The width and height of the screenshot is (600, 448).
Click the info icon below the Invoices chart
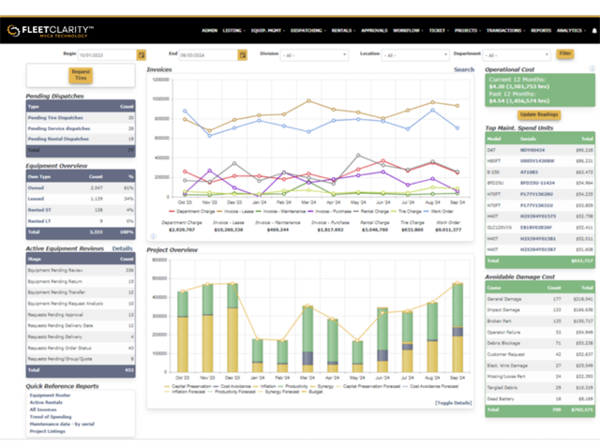pyautogui.click(x=153, y=236)
